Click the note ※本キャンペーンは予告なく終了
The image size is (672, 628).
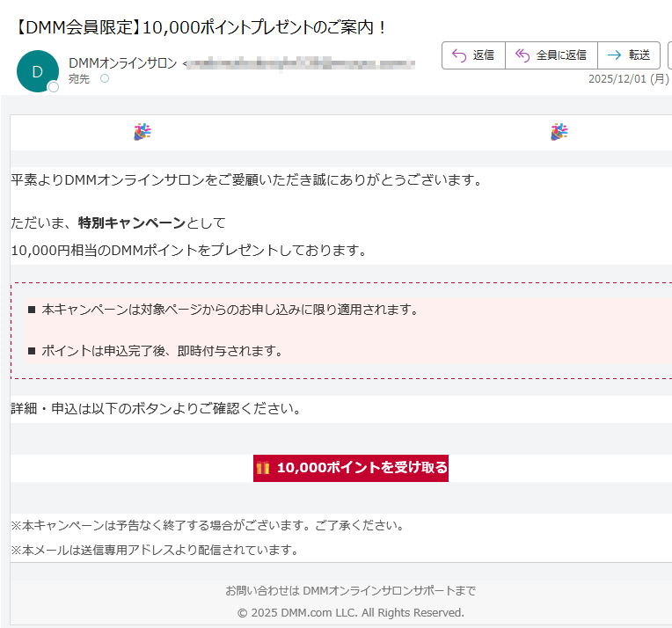[x=208, y=526]
